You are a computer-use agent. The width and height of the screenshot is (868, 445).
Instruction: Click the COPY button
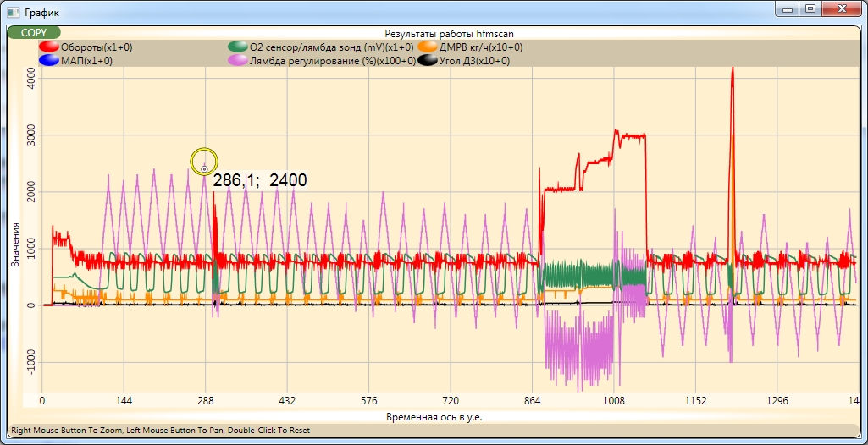coord(34,33)
